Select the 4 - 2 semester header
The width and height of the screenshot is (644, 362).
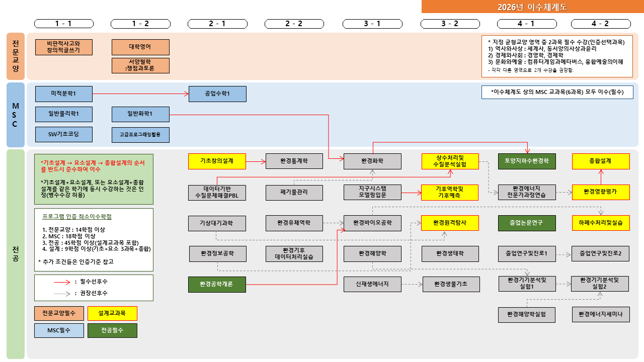tap(600, 23)
